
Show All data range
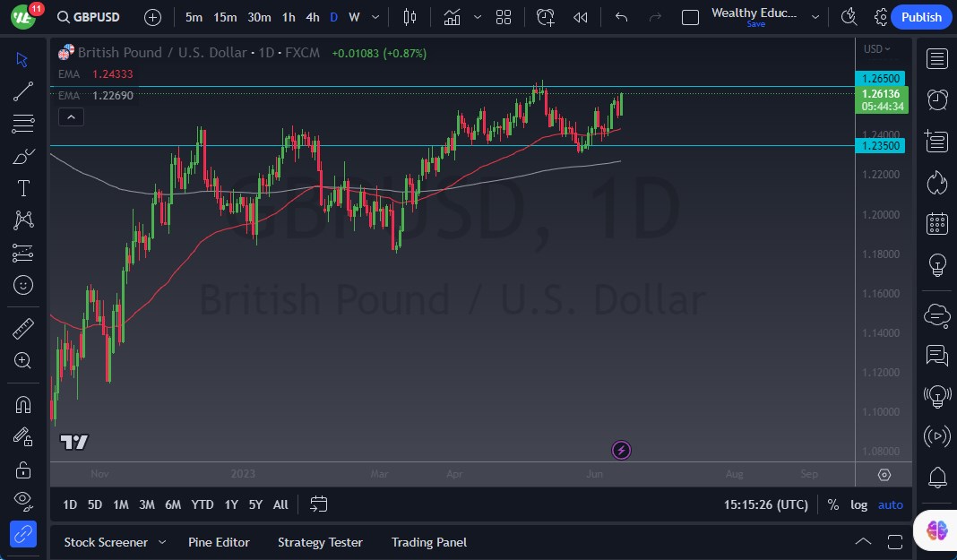[280, 504]
